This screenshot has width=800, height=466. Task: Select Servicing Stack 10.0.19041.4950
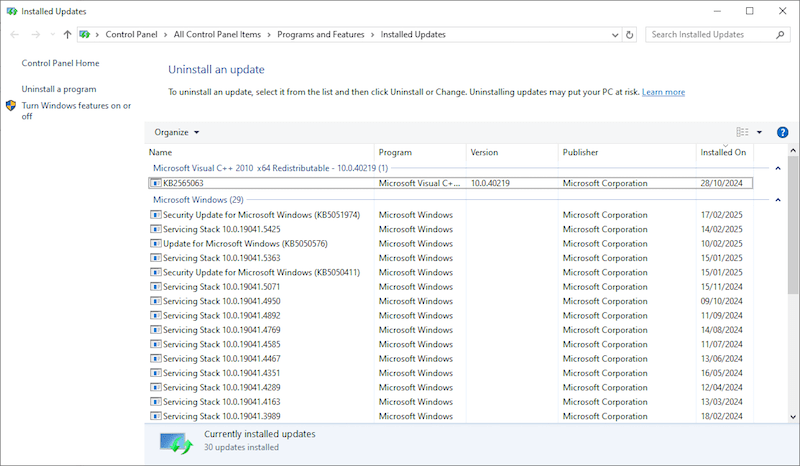pyautogui.click(x=451, y=301)
